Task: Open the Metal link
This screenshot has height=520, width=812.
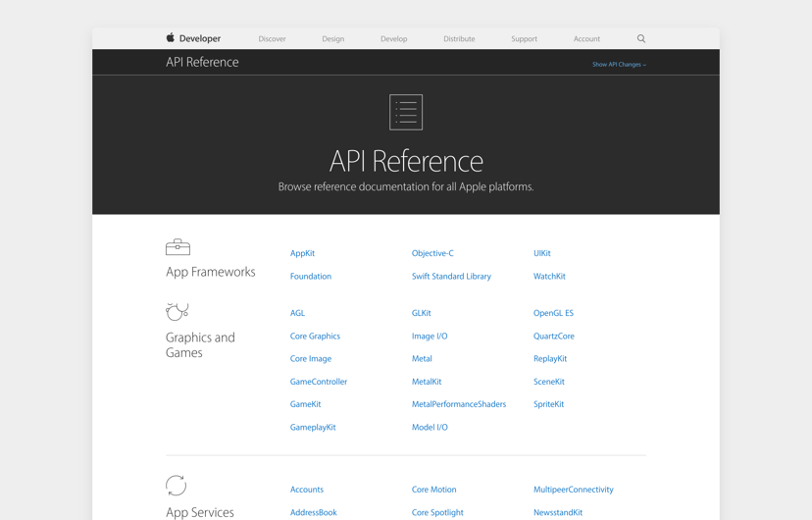Action: click(422, 358)
